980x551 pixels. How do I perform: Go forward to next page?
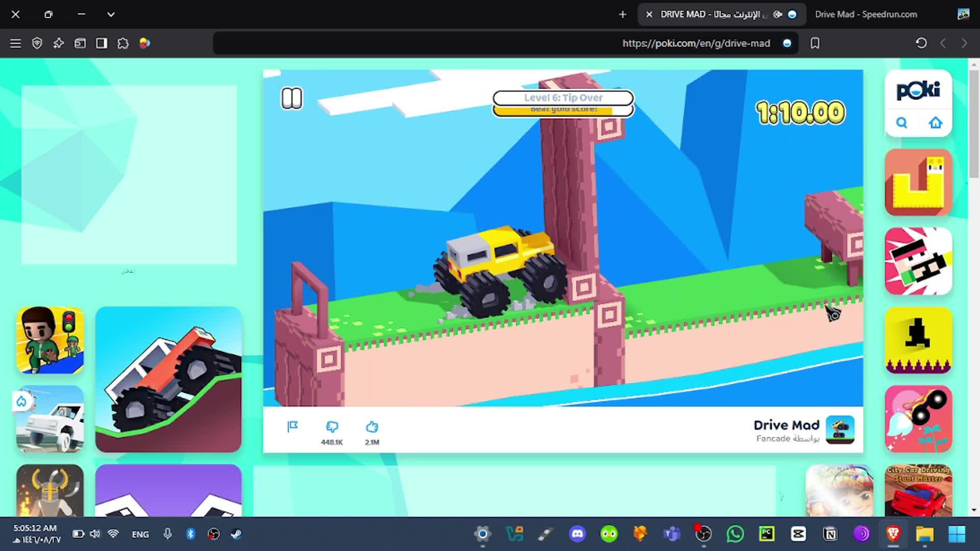click(x=964, y=43)
